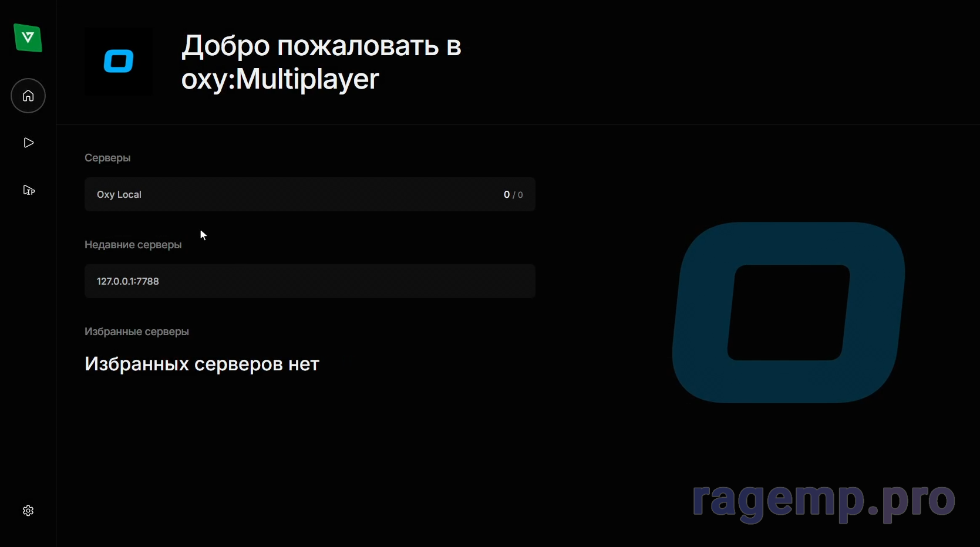Click the Добро пожаловать в oxy:Multiplayer title
This screenshot has height=547, width=980.
321,62
